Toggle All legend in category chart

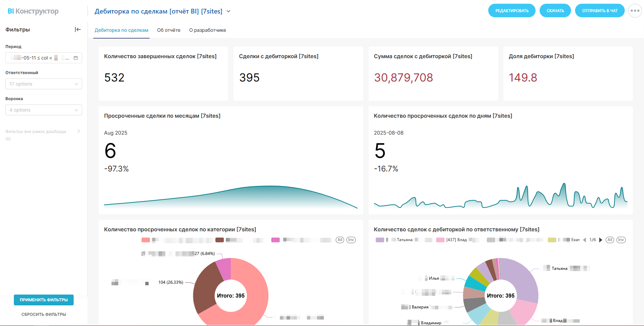click(x=340, y=240)
